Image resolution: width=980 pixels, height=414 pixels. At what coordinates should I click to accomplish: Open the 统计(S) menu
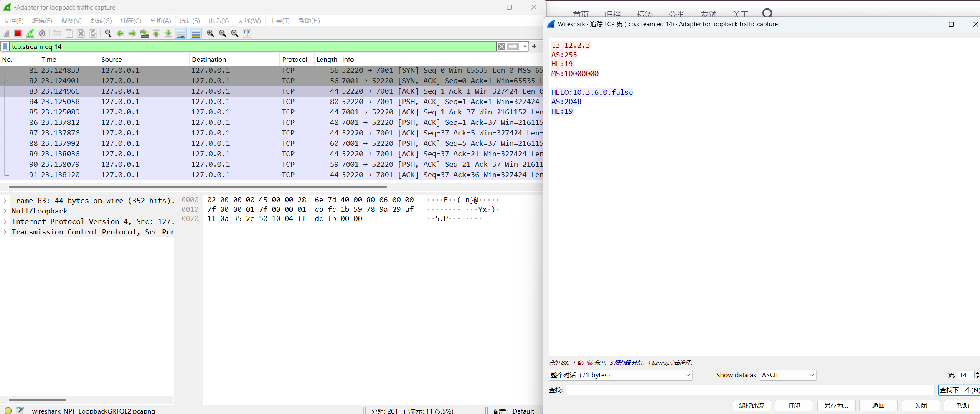pyautogui.click(x=190, y=20)
